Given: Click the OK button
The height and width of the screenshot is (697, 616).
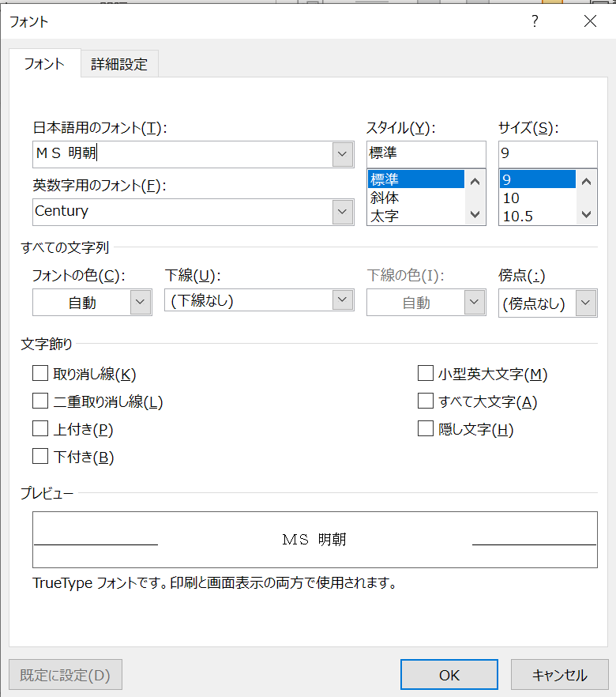Looking at the screenshot, I should point(449,674).
